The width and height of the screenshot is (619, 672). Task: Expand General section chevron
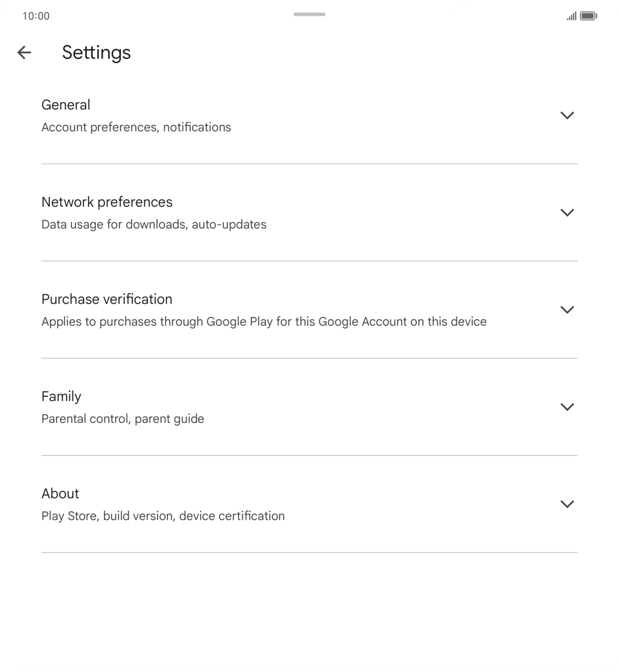pos(567,115)
